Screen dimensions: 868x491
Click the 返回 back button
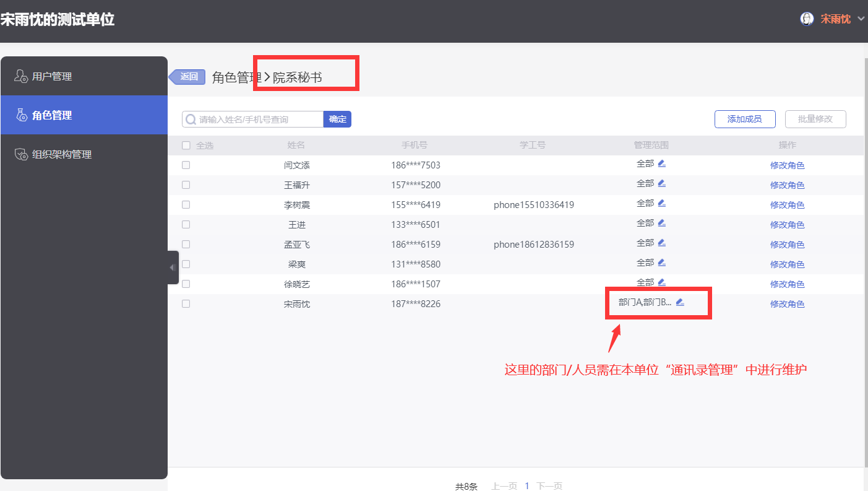point(187,77)
